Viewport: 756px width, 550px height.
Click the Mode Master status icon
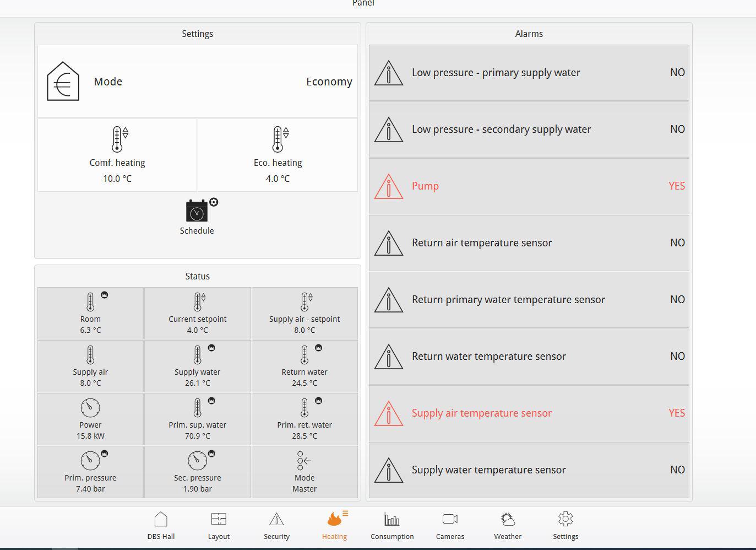(x=304, y=461)
